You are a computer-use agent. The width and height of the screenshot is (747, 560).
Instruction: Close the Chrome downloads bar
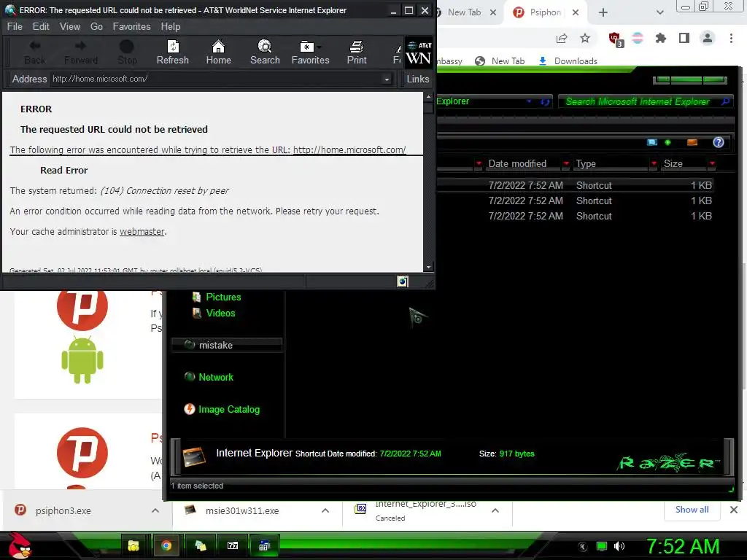(x=734, y=510)
